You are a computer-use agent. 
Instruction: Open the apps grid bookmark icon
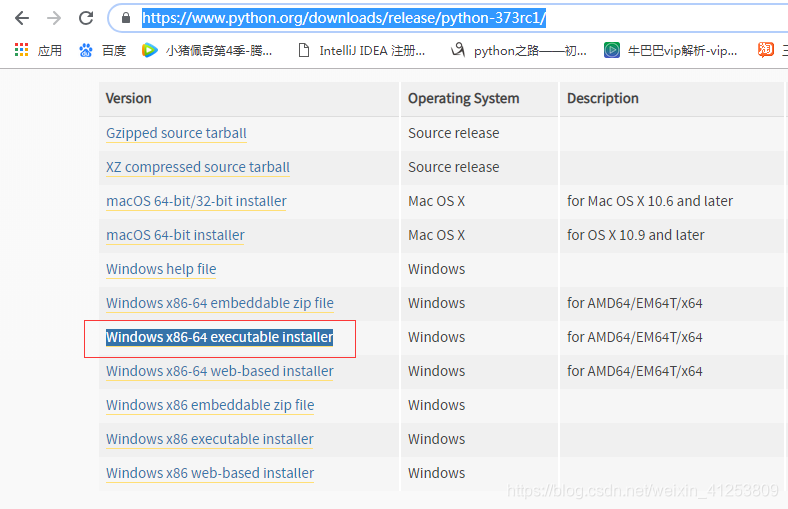(x=21, y=50)
